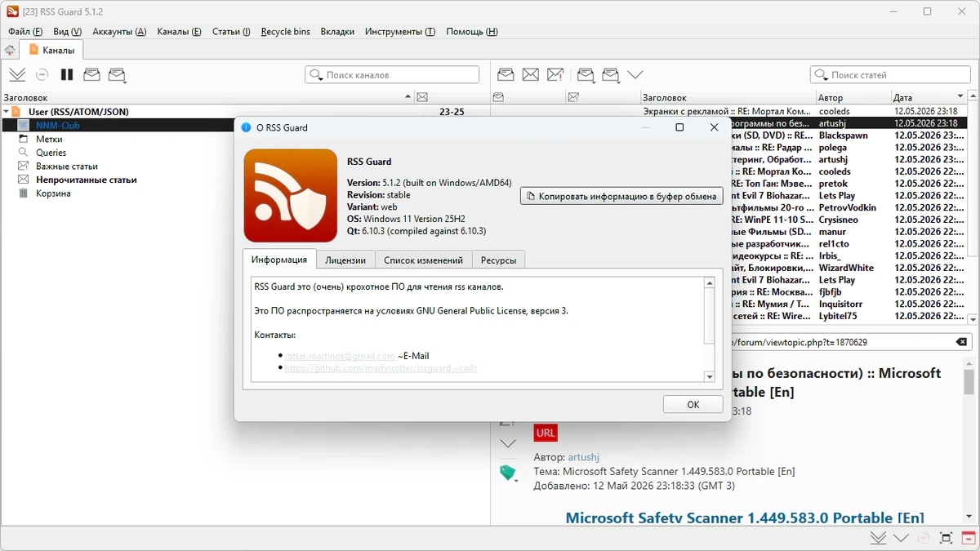Click the Поиск каналов search field

click(x=392, y=75)
